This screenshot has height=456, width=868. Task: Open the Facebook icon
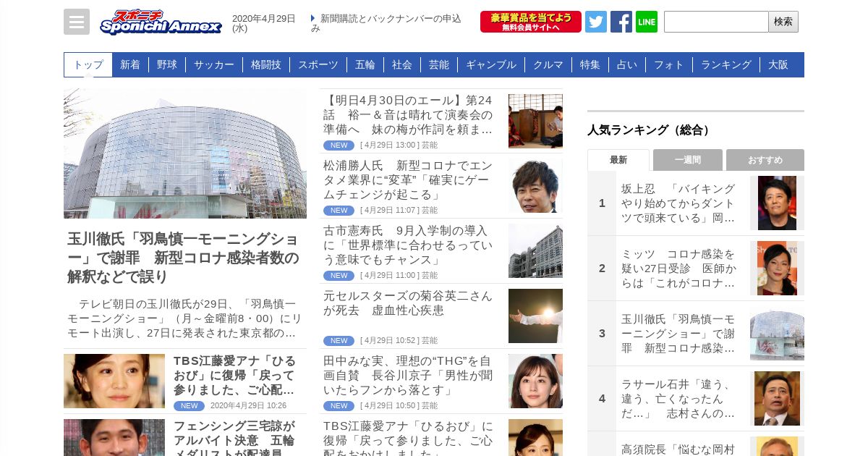tap(621, 22)
